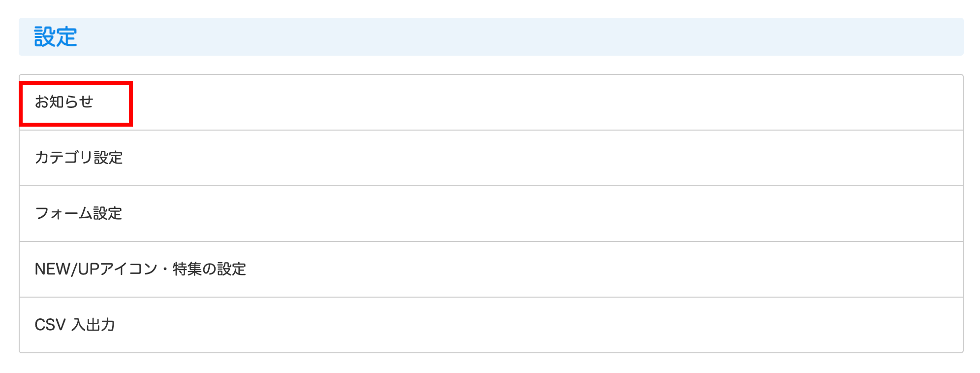
Task: Click the フォーム設定 link text
Action: (x=78, y=213)
